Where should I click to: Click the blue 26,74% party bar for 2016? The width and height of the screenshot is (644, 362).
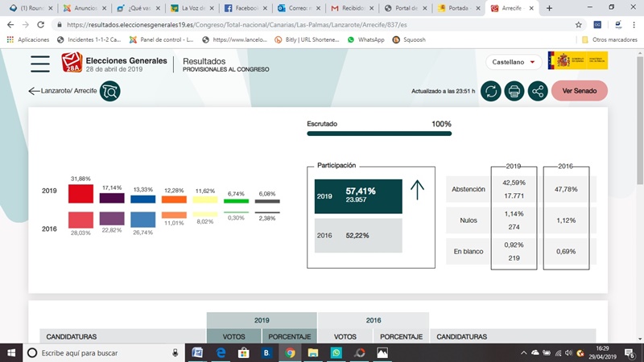coord(142,219)
